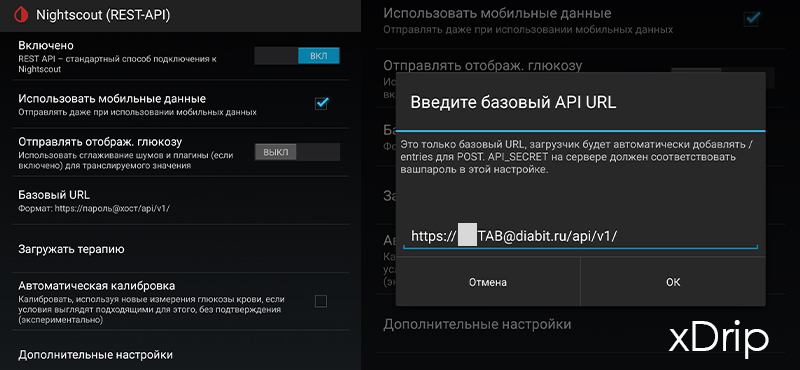Click the REST API standard connection description
The image size is (800, 370).
click(117, 64)
